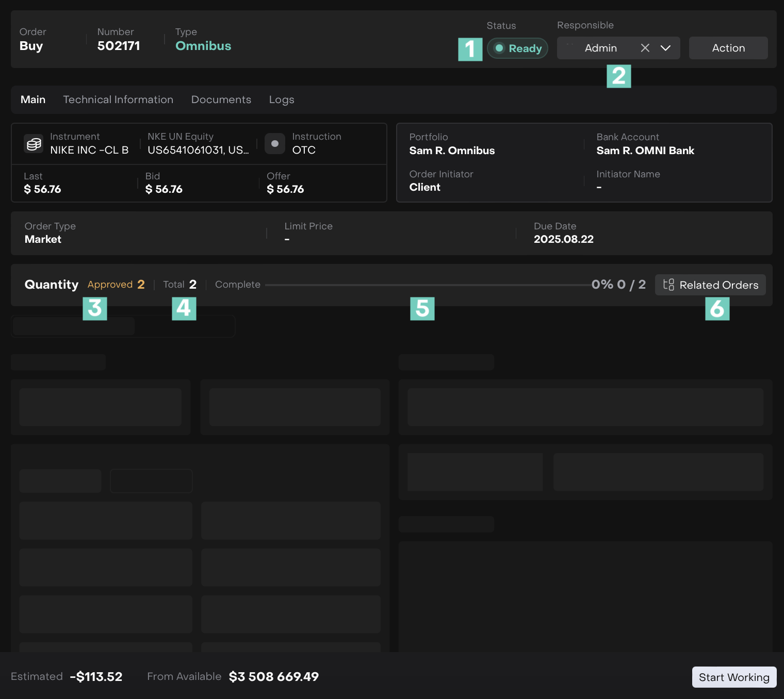Click the number 5 marker under the progress bar
This screenshot has height=699, width=784.
point(422,308)
